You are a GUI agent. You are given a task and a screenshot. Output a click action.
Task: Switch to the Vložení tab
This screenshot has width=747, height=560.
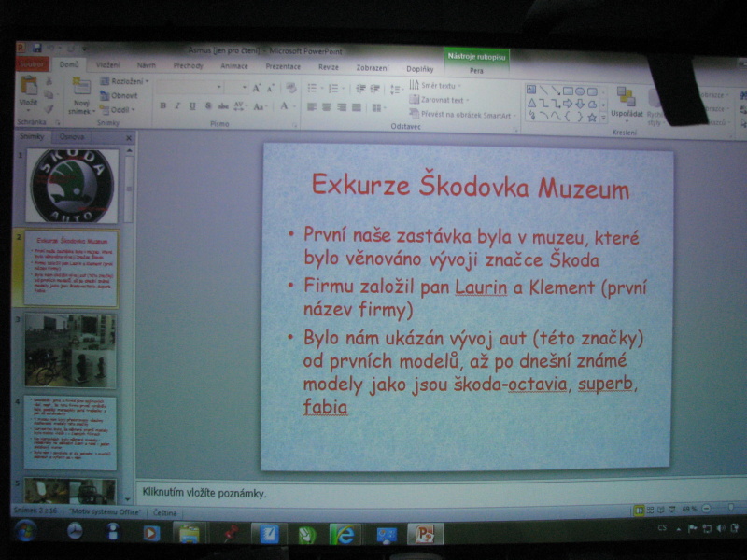pos(107,64)
